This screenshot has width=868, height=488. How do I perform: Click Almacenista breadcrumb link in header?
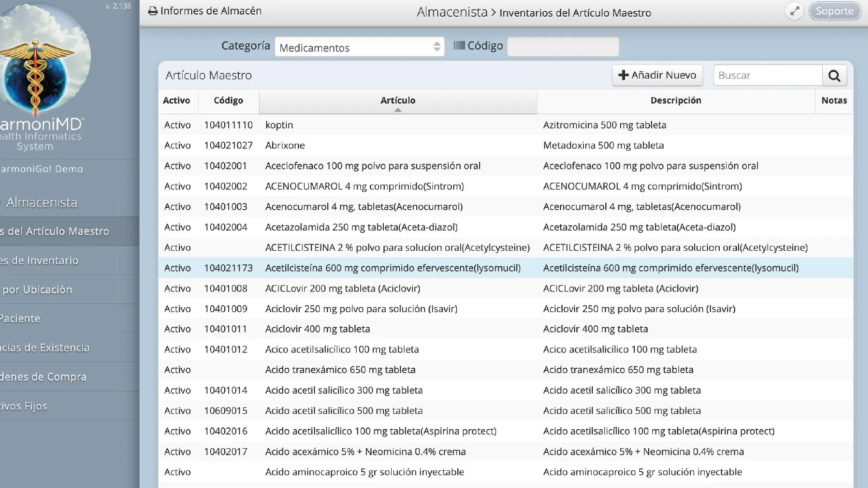[x=452, y=12]
